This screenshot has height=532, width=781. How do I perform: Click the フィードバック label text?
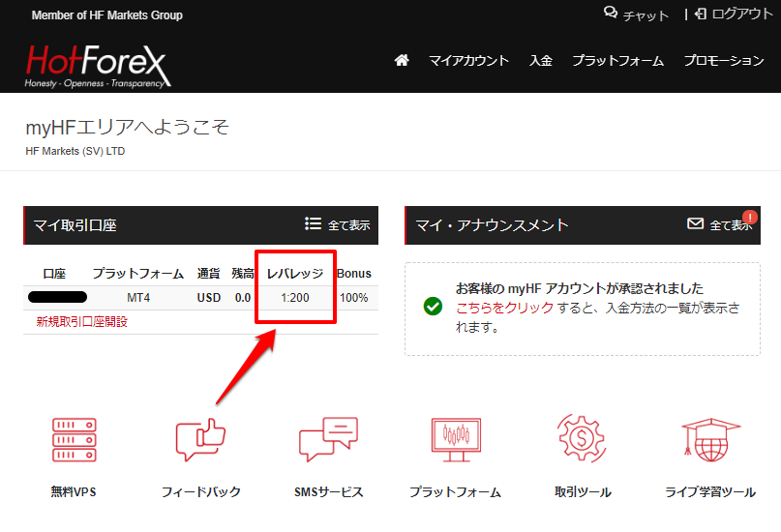[201, 492]
